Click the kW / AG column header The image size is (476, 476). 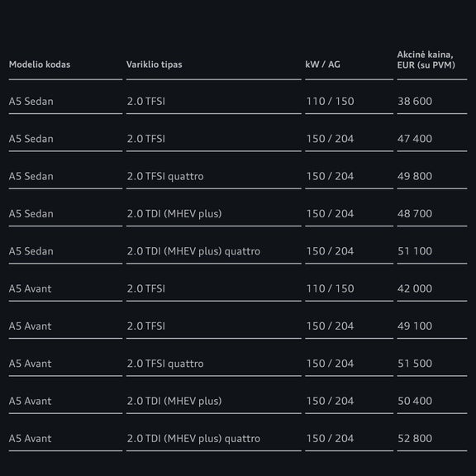coord(322,64)
